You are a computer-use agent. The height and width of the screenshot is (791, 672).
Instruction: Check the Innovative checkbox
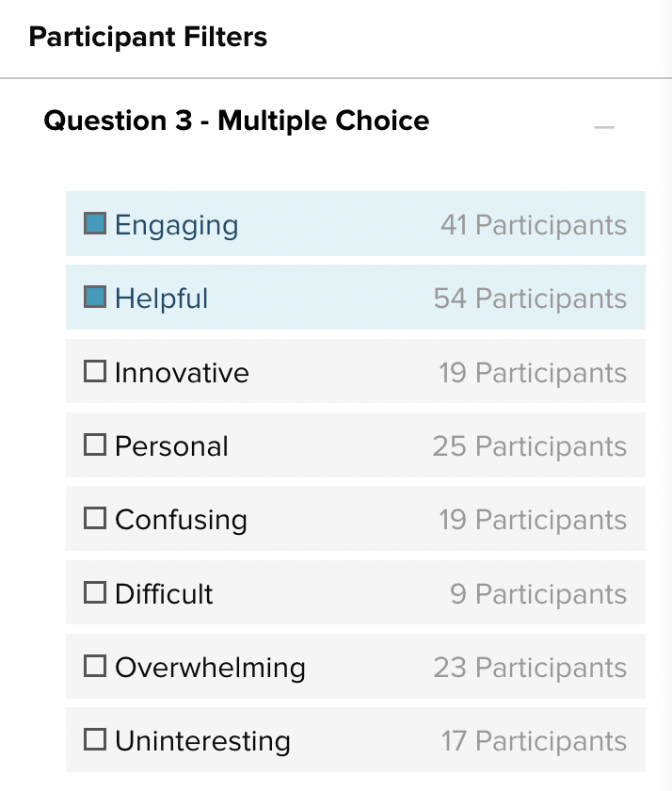coord(95,372)
